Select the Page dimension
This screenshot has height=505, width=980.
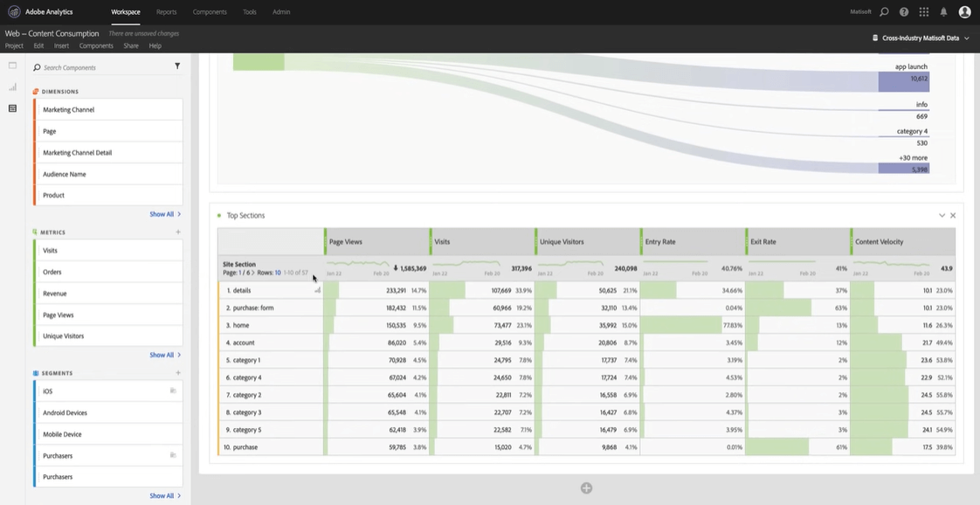point(107,131)
